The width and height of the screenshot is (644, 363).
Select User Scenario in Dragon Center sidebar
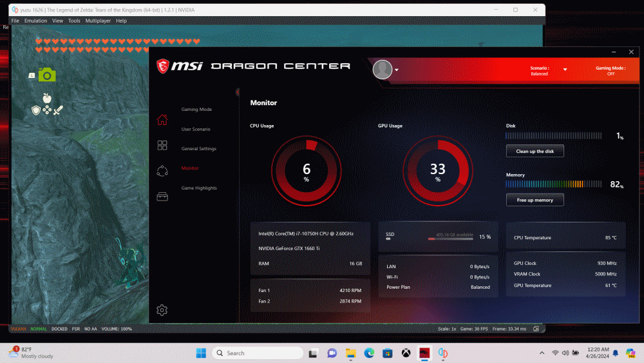click(x=196, y=129)
